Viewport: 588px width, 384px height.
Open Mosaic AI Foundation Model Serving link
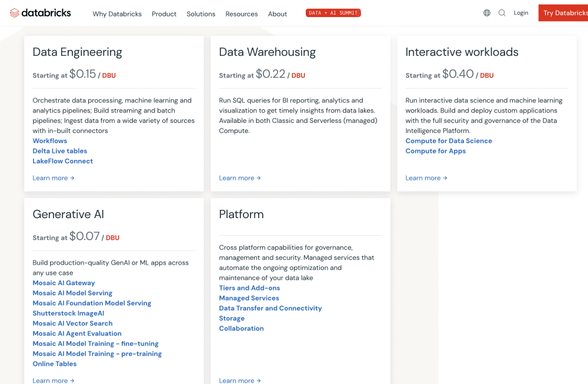pos(92,303)
